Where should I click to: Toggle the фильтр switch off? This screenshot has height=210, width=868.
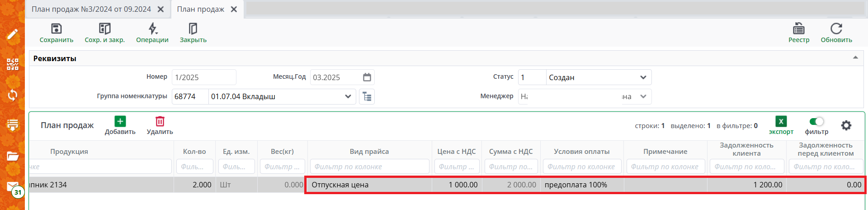tap(816, 121)
